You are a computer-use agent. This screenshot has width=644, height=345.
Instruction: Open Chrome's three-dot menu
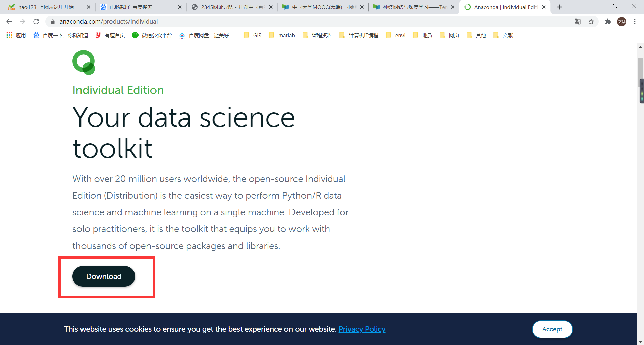(635, 22)
